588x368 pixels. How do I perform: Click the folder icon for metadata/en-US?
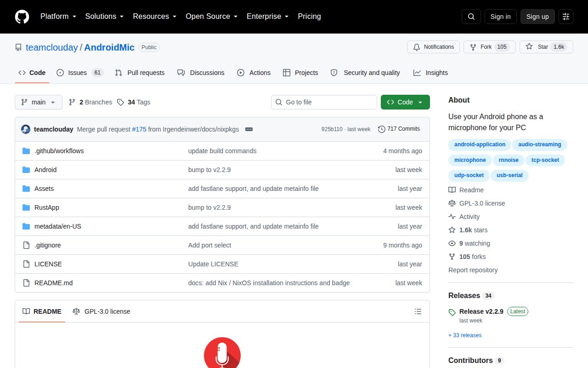[x=26, y=226]
